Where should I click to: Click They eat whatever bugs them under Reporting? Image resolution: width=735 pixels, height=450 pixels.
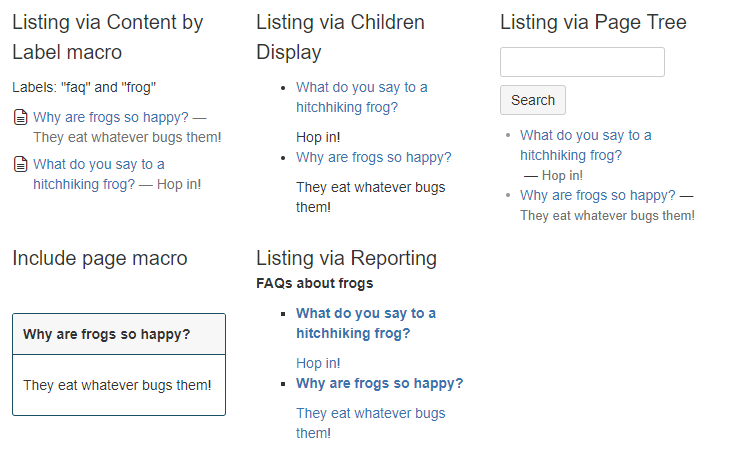point(370,423)
